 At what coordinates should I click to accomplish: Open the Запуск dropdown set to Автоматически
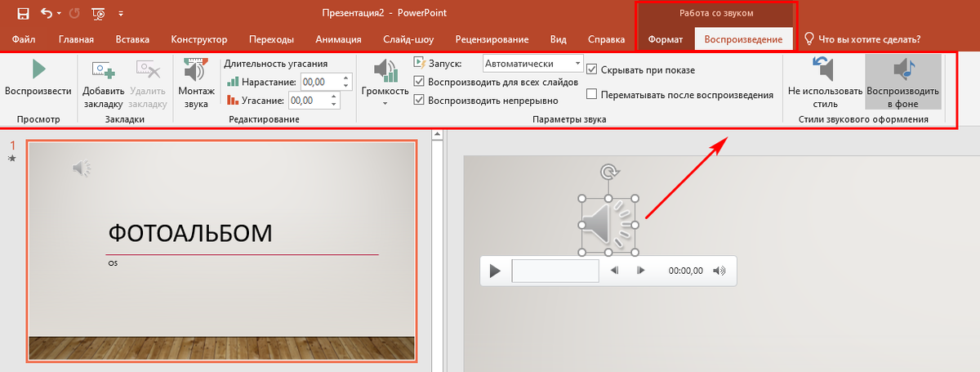pyautogui.click(x=532, y=64)
